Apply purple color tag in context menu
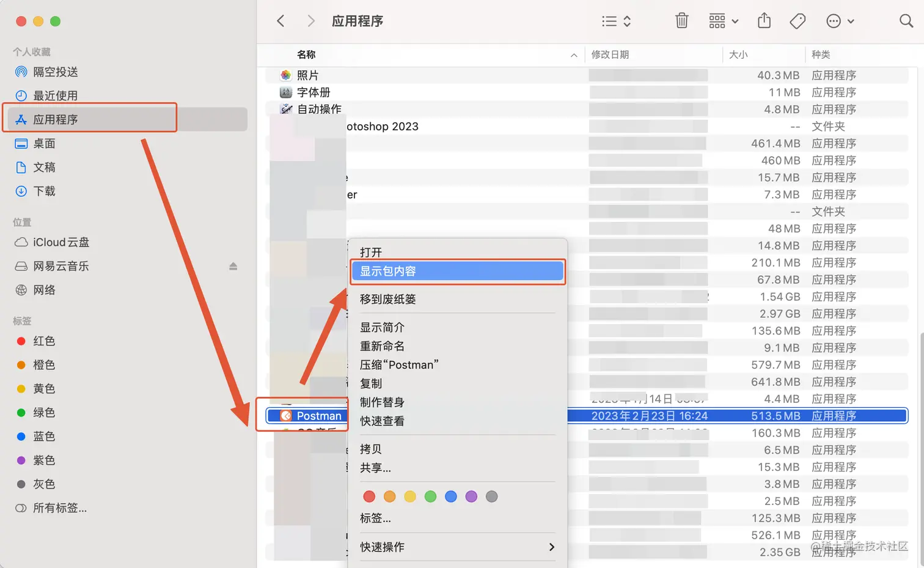The width and height of the screenshot is (924, 568). pyautogui.click(x=471, y=496)
